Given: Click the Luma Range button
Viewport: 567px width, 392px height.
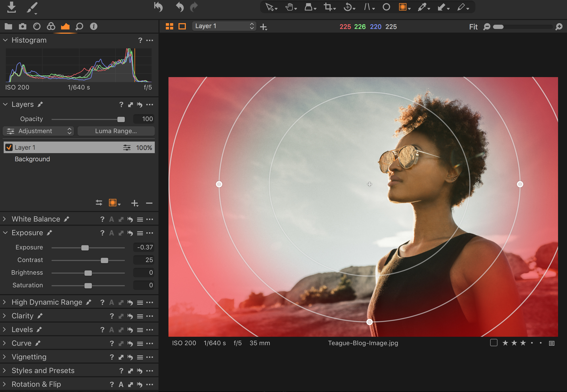Looking at the screenshot, I should tap(116, 131).
